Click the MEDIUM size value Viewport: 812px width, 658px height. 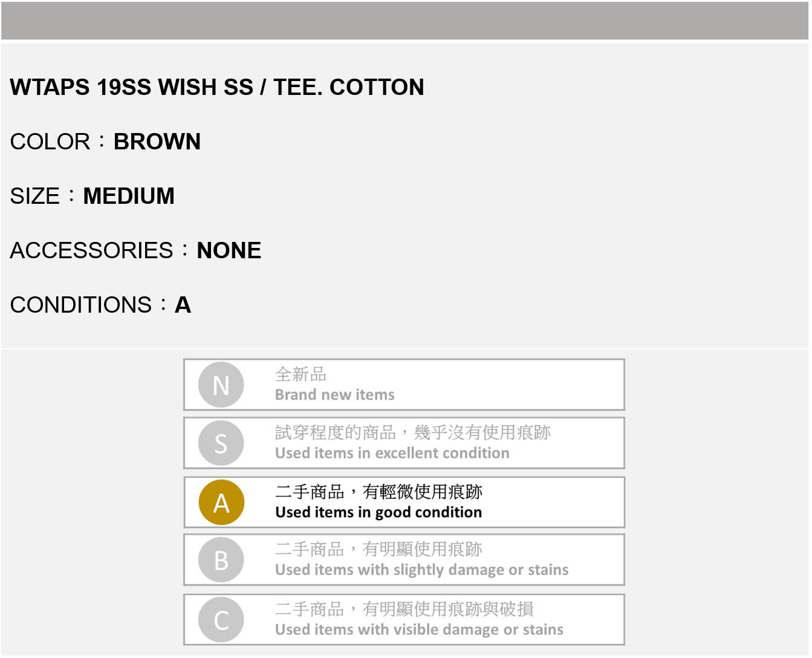pyautogui.click(x=129, y=196)
